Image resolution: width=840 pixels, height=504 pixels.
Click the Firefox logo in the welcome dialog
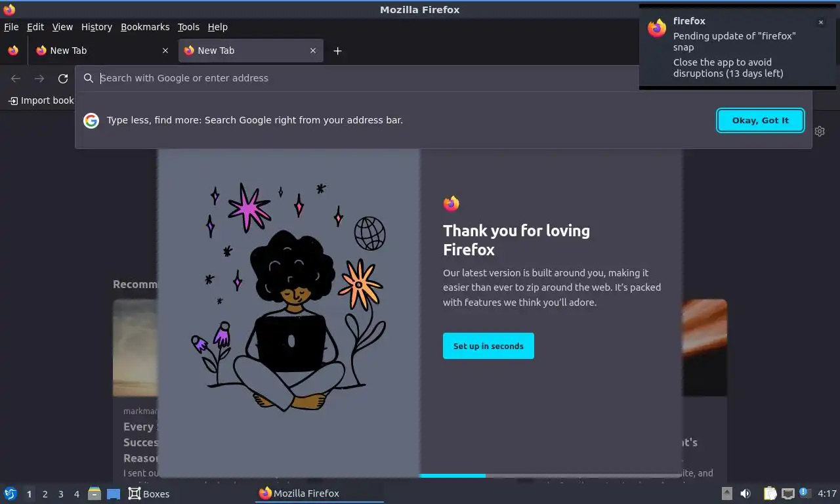[x=451, y=203]
